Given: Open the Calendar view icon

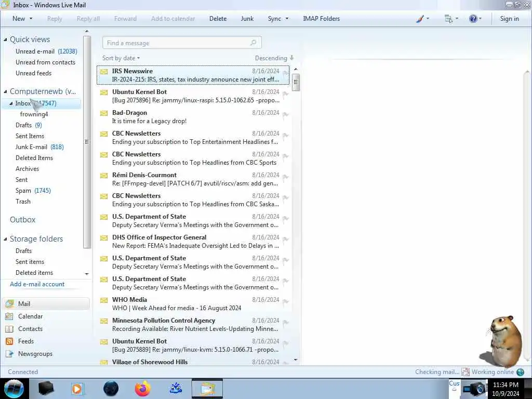Looking at the screenshot, I should (9, 316).
